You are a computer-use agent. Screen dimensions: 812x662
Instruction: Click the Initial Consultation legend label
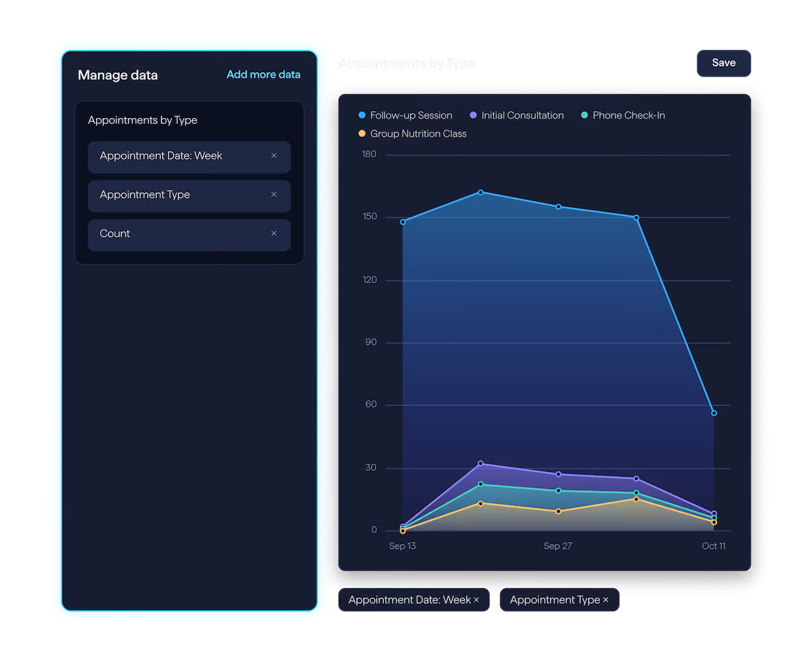[x=523, y=115]
